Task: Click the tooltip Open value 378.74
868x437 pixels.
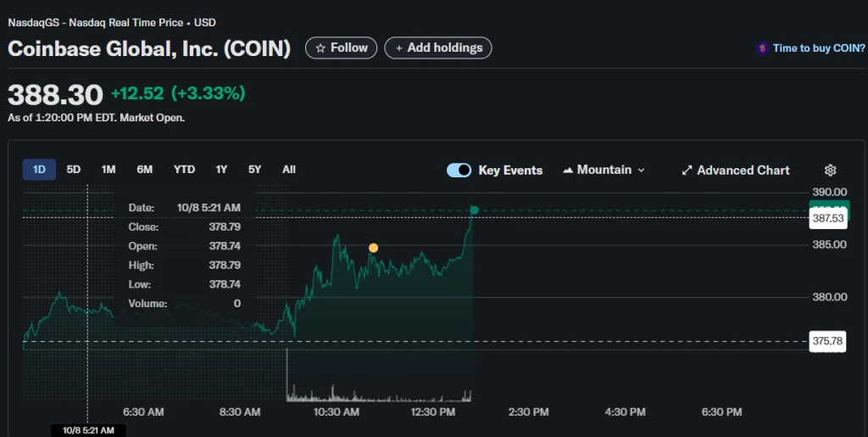Action: pyautogui.click(x=225, y=246)
